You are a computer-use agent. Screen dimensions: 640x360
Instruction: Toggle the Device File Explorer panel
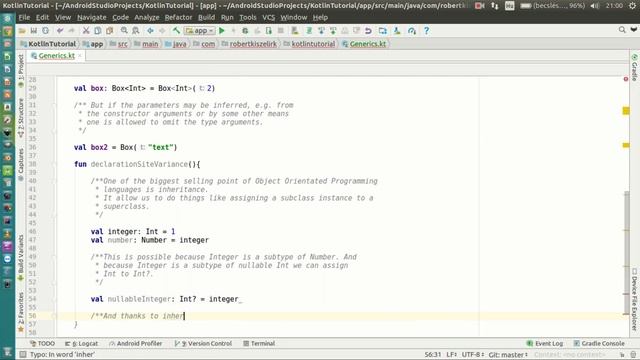(x=634, y=300)
